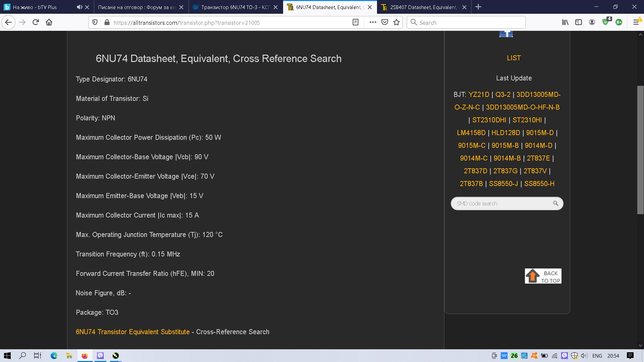Open page actions three-dot menu
644x362 pixels.
pyautogui.click(x=373, y=22)
